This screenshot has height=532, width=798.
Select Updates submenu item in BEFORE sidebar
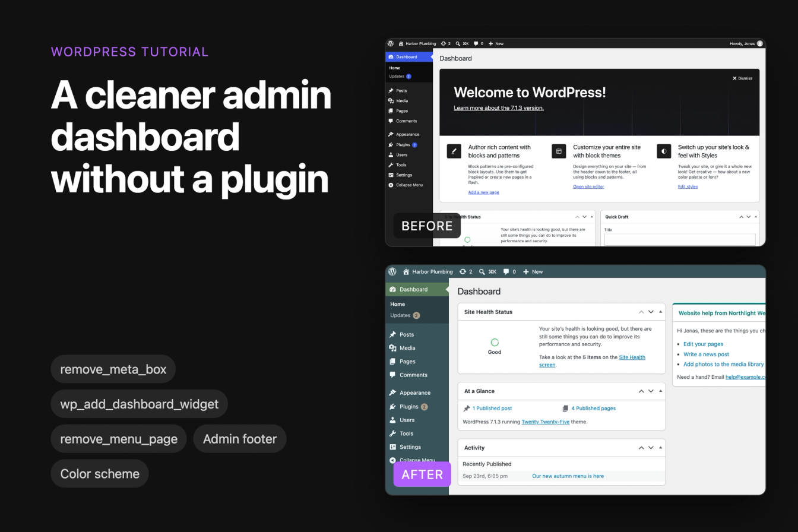point(399,76)
